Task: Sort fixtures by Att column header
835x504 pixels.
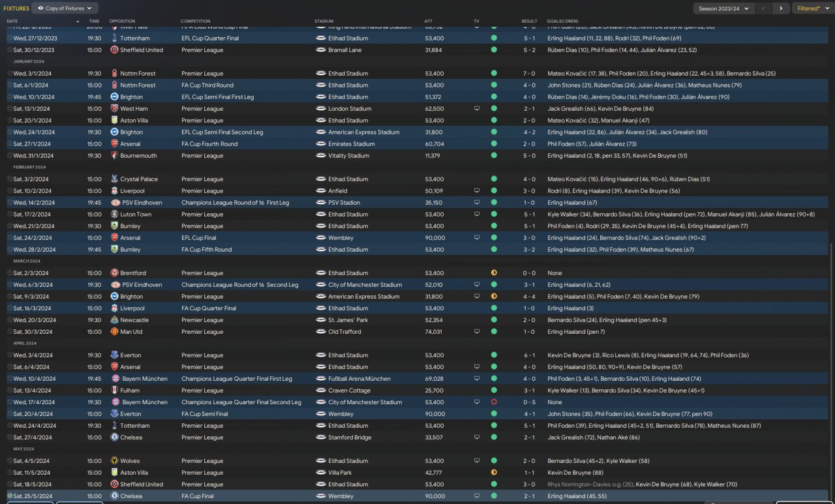Action: (428, 22)
